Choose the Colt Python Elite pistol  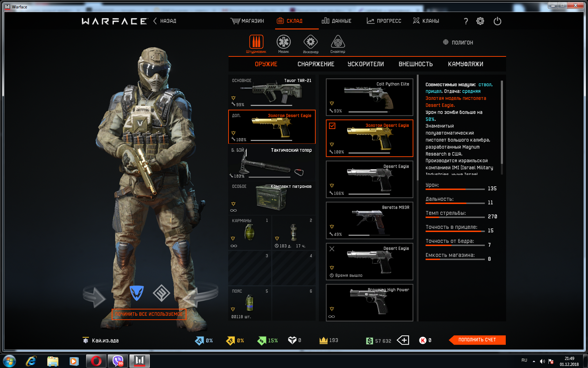point(370,97)
